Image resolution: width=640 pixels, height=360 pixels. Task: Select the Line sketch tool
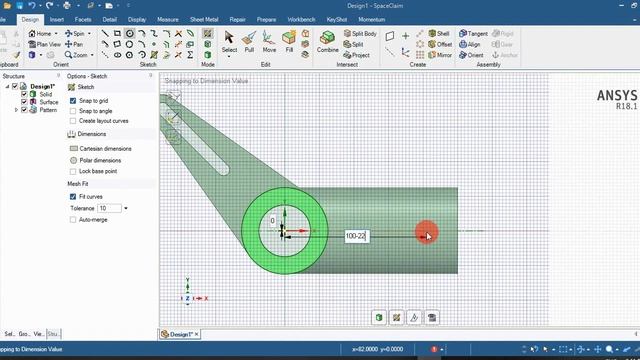coord(105,33)
